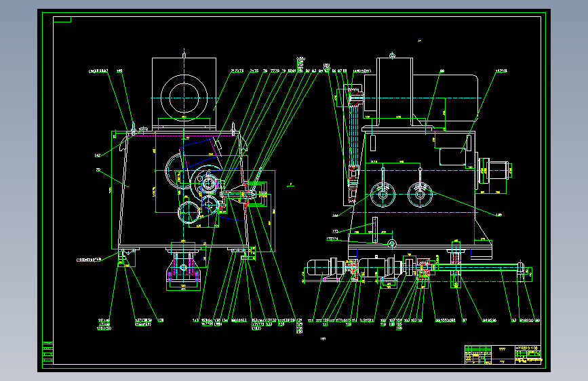Click the left round handwheel in right view
The width and height of the screenshot is (588, 381).
pyautogui.click(x=383, y=195)
